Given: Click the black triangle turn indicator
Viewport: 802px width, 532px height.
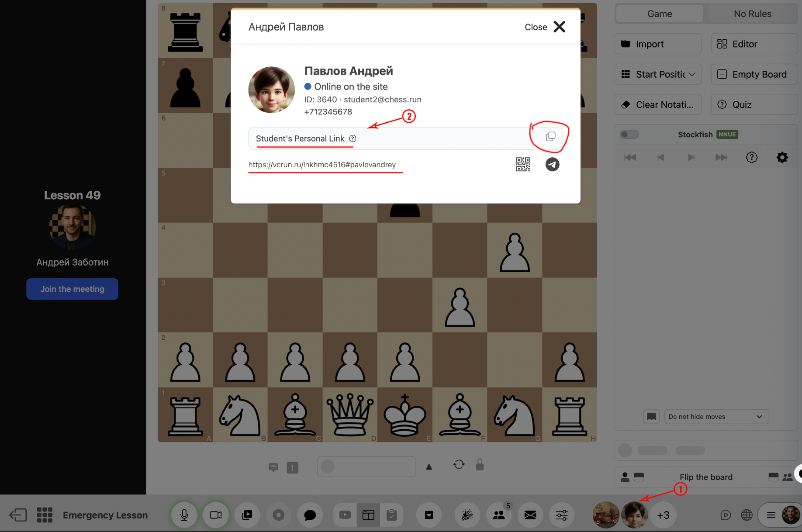Looking at the screenshot, I should (429, 467).
